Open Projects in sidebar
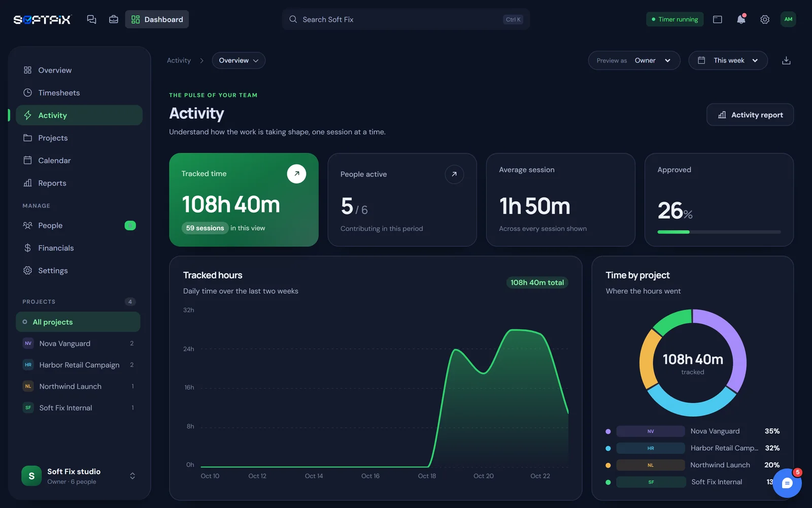Screen dimensions: 812x508 point(79,138)
